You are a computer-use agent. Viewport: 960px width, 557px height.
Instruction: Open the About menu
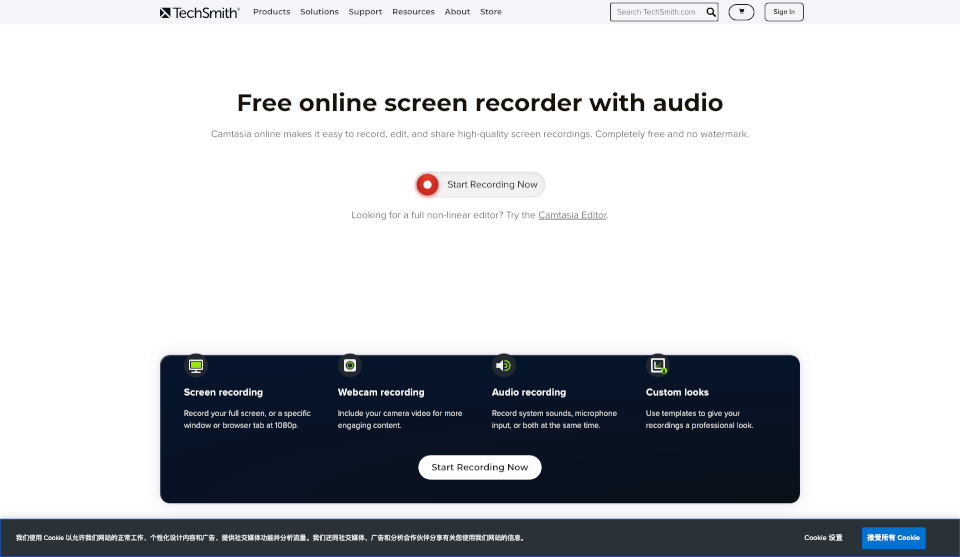[x=457, y=12]
